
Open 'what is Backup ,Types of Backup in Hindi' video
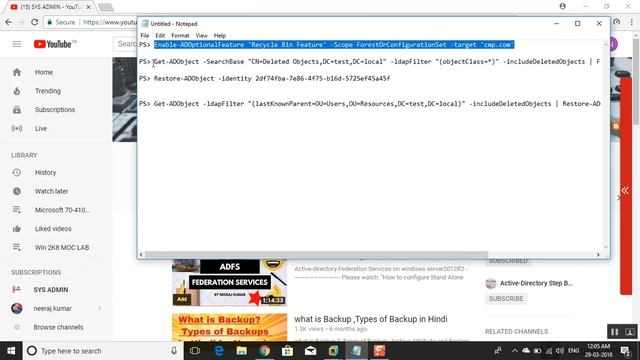[371, 319]
